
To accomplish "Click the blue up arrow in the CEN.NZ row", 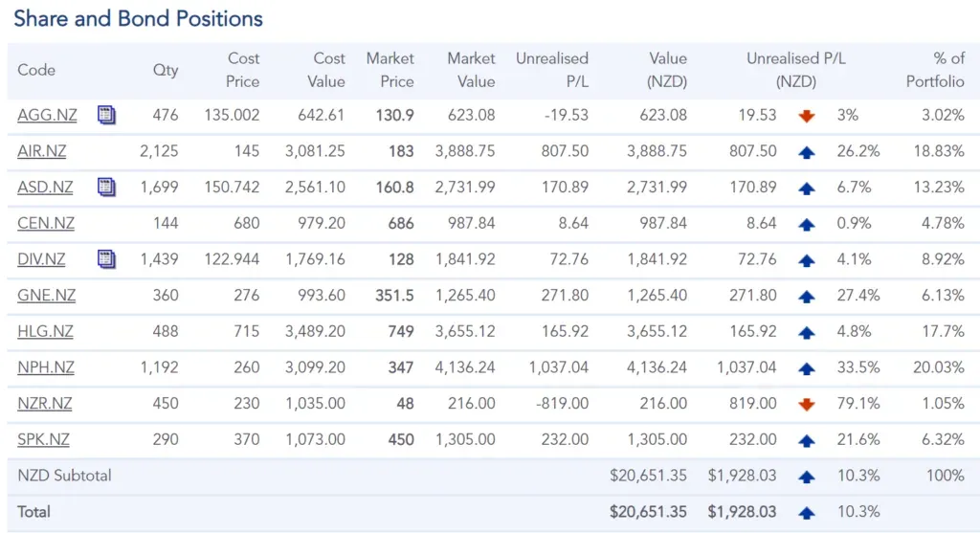I will [x=806, y=224].
